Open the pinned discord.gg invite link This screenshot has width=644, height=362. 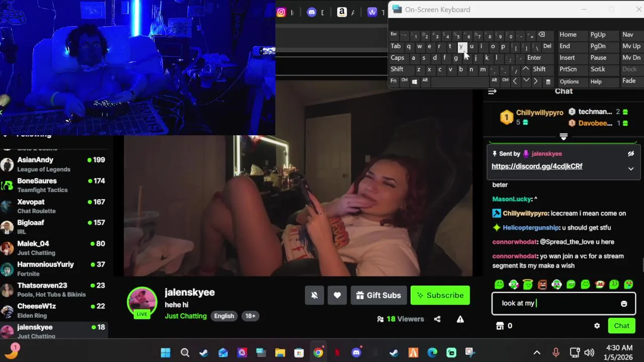[537, 166]
